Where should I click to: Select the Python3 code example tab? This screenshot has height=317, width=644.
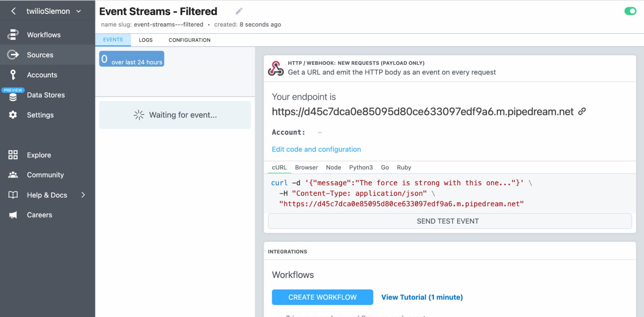361,168
